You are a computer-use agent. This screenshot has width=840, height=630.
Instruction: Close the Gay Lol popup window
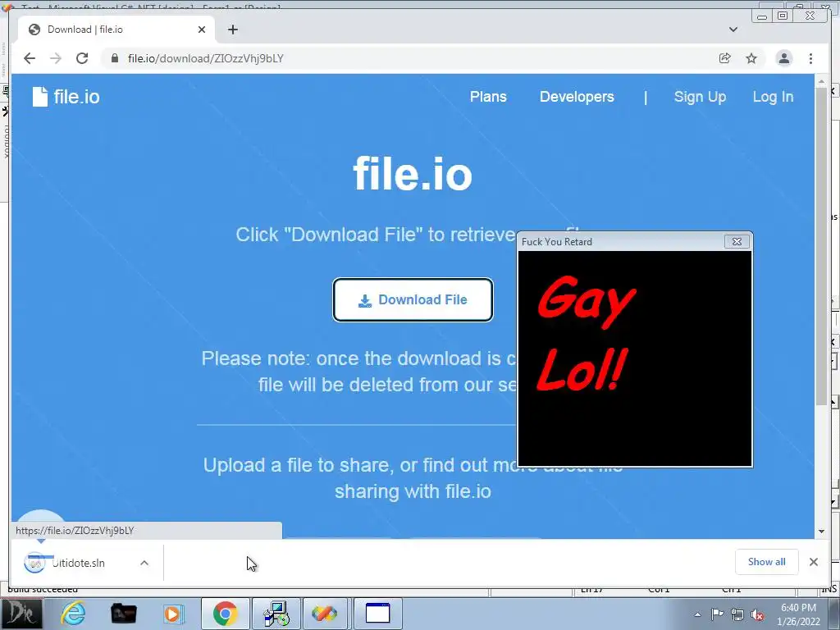click(x=737, y=242)
